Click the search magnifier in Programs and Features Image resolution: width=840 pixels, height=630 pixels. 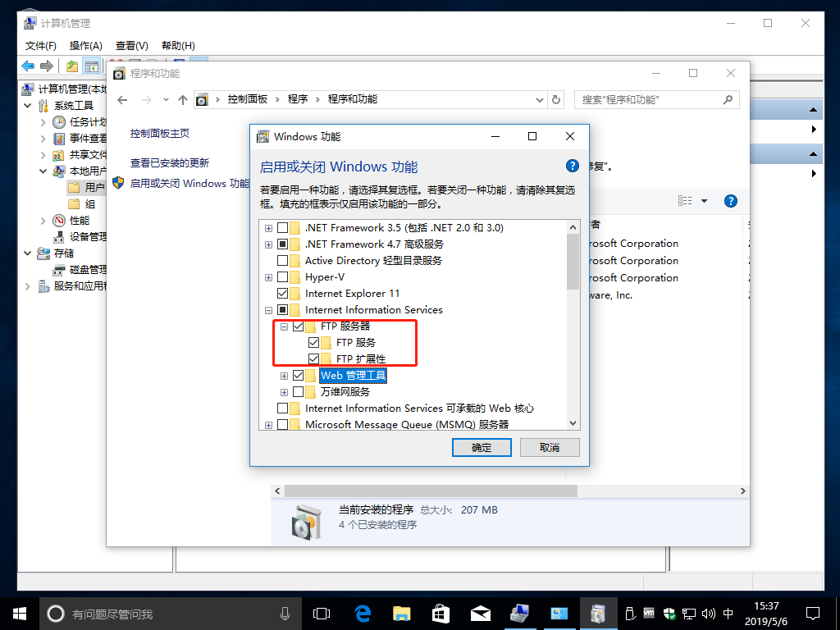728,99
